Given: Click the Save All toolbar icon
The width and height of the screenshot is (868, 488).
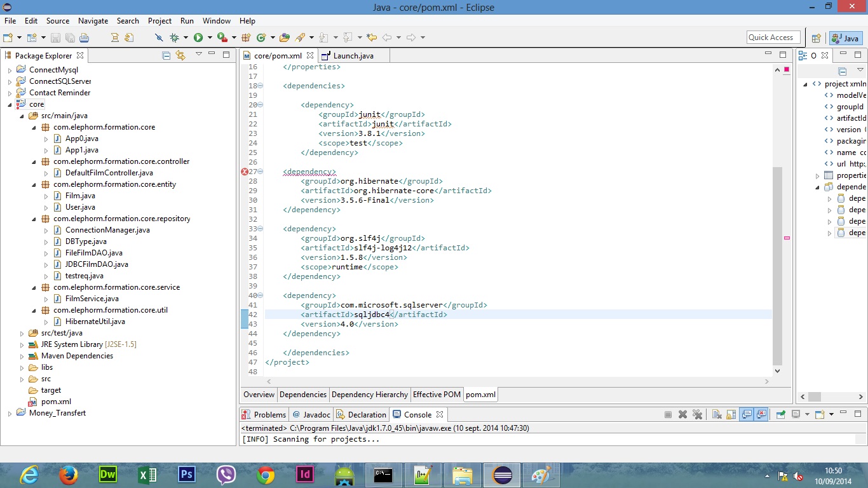Looking at the screenshot, I should [70, 37].
